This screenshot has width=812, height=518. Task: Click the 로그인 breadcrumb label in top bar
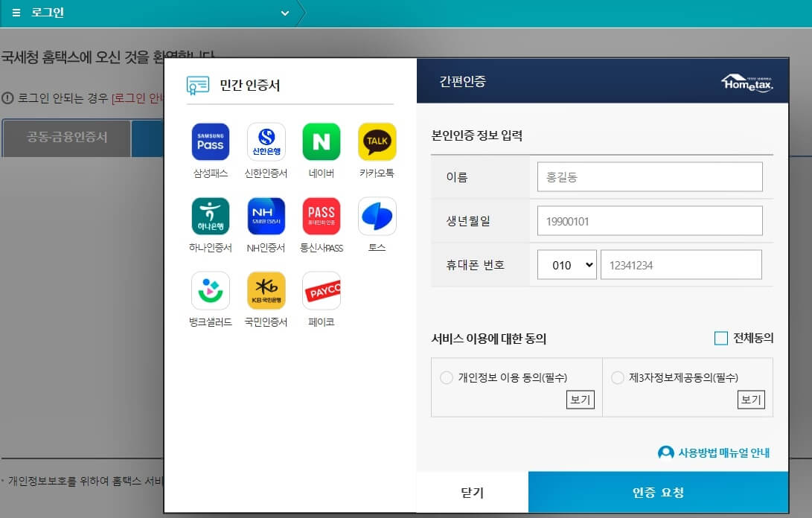coord(47,13)
